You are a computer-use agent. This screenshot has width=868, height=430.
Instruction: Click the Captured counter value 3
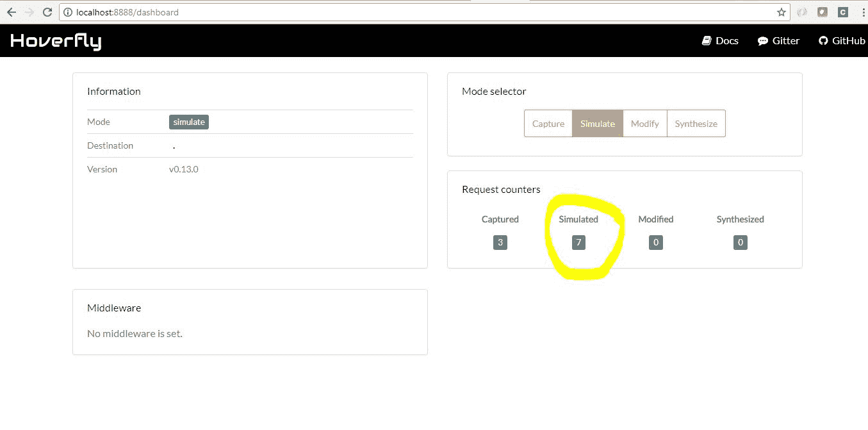500,242
